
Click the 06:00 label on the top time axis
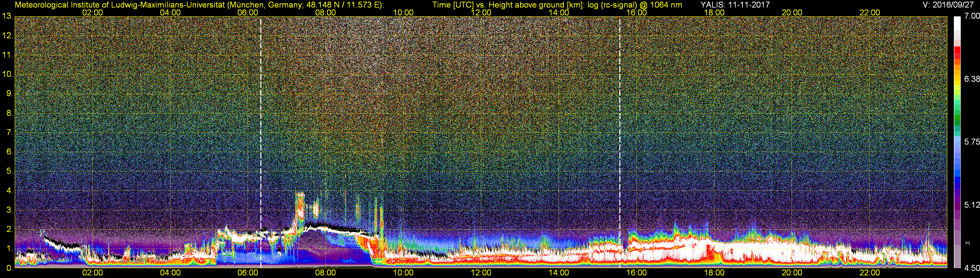(248, 12)
